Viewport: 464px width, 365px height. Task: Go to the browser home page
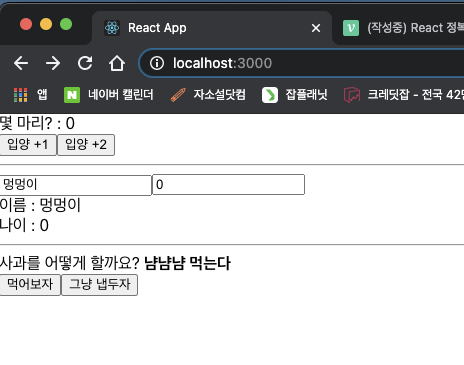point(117,63)
